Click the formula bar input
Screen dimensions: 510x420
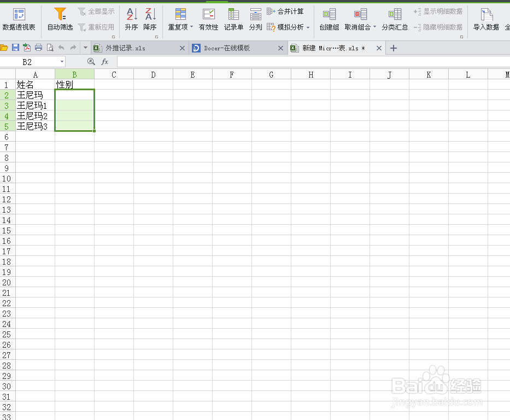pos(313,62)
